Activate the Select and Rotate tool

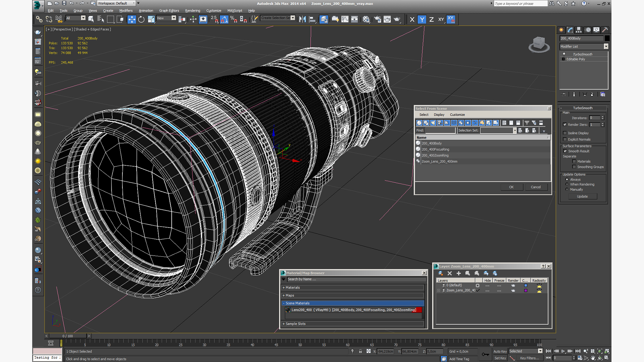point(141,19)
